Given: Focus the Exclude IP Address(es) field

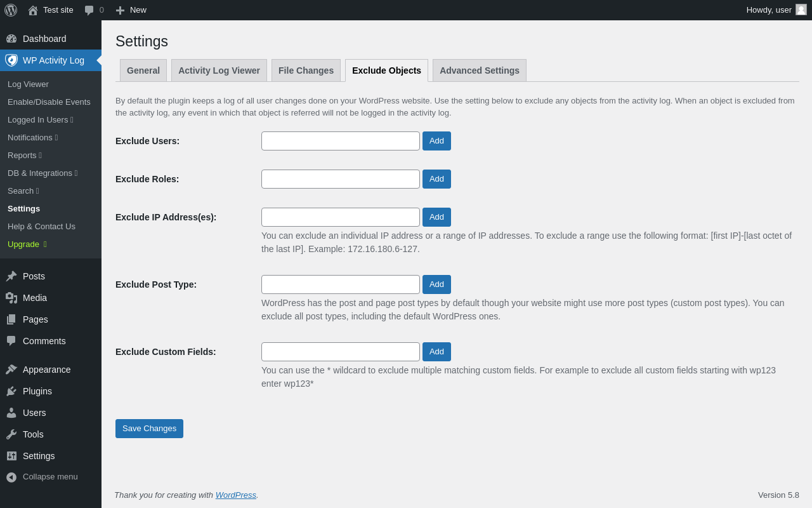Looking at the screenshot, I should (341, 217).
